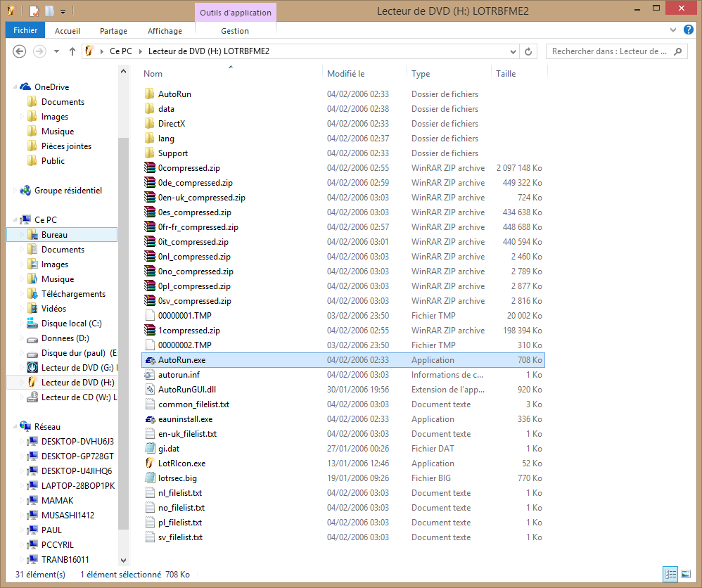
Task: Click the eauninstall.exe application icon
Action: pyautogui.click(x=149, y=419)
